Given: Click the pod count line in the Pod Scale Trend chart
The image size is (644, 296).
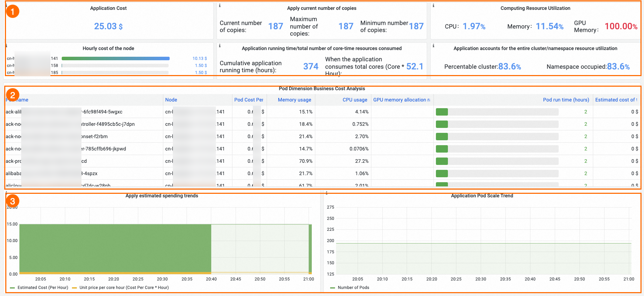Looking at the screenshot, I should coord(484,243).
